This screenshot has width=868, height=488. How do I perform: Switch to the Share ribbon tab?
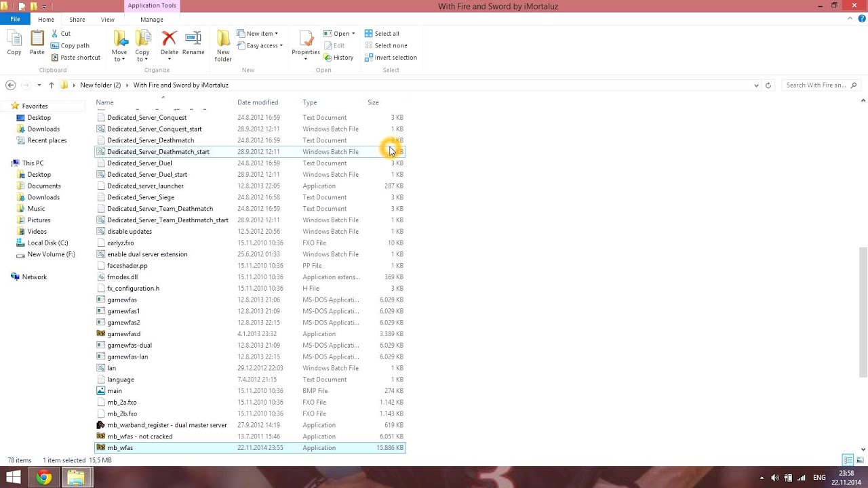pos(77,20)
